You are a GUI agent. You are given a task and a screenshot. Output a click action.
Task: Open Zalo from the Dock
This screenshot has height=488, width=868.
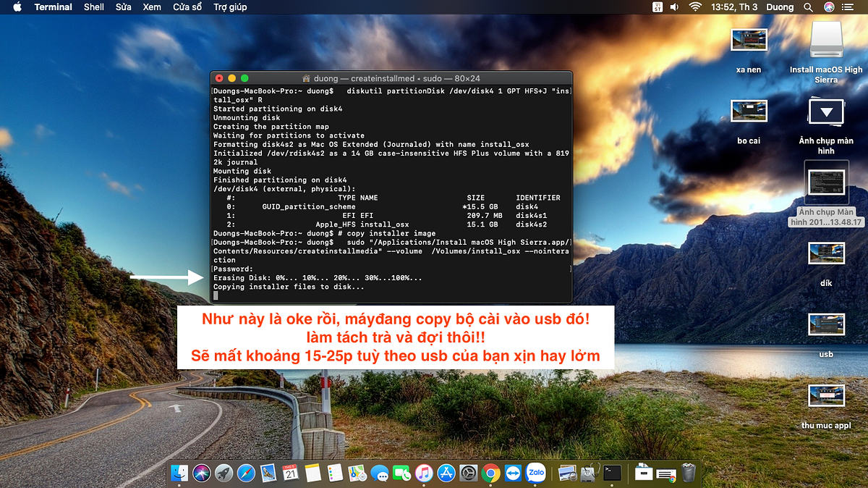pos(535,473)
